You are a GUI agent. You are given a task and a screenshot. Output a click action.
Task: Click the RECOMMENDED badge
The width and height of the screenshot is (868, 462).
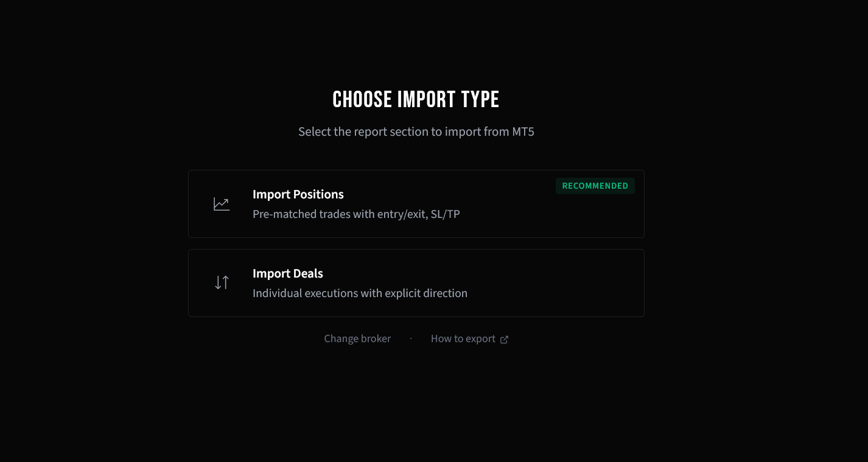pos(595,186)
